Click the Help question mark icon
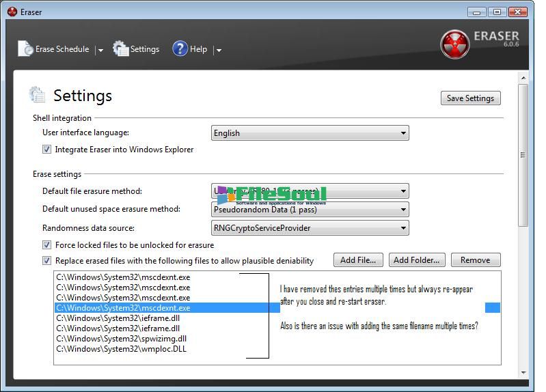 pos(180,48)
